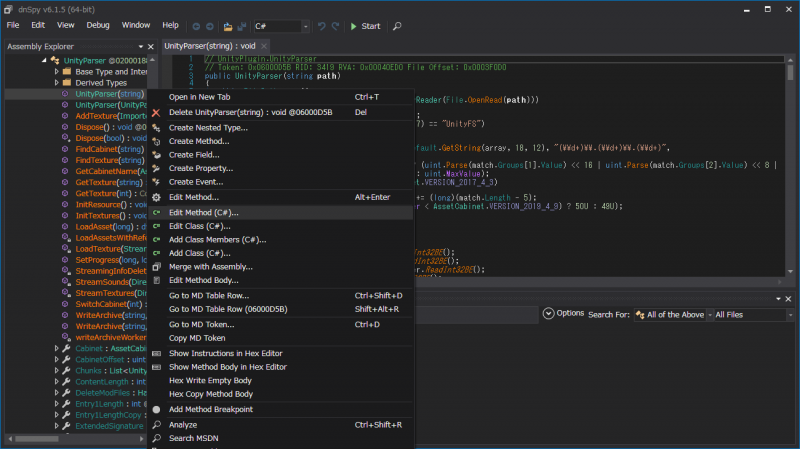Open the C# language dropdown
Image resolution: width=800 pixels, height=449 pixels.
282,25
